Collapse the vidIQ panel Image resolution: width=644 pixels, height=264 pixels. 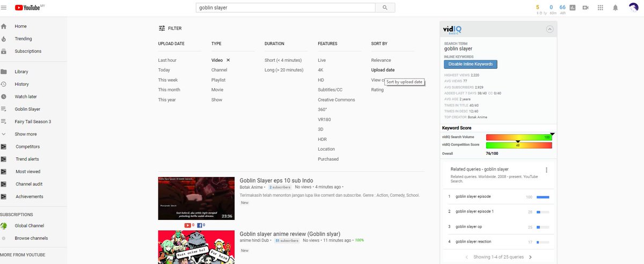(550, 30)
